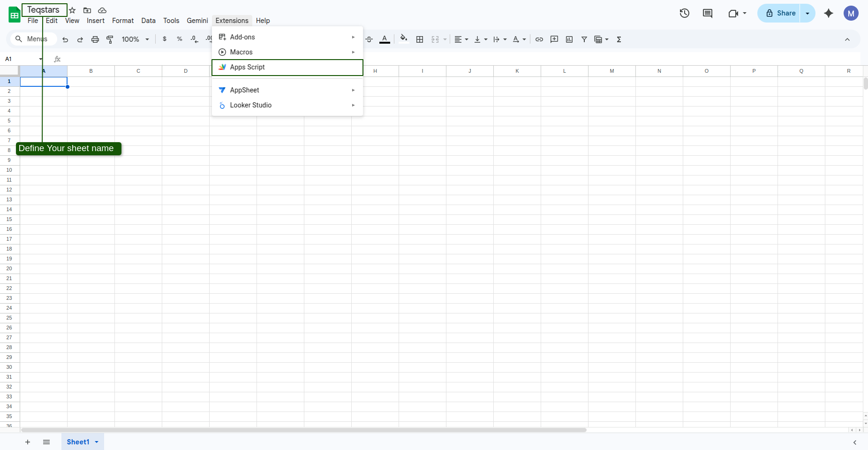868x450 pixels.
Task: Open horizontal align dropdown
Action: click(461, 39)
